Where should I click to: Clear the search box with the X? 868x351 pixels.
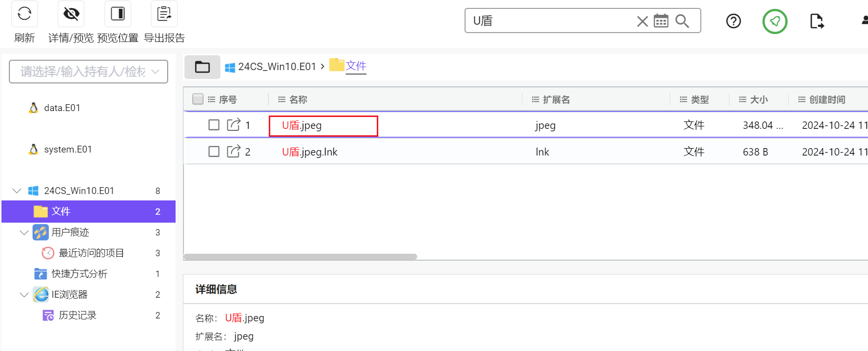[642, 21]
